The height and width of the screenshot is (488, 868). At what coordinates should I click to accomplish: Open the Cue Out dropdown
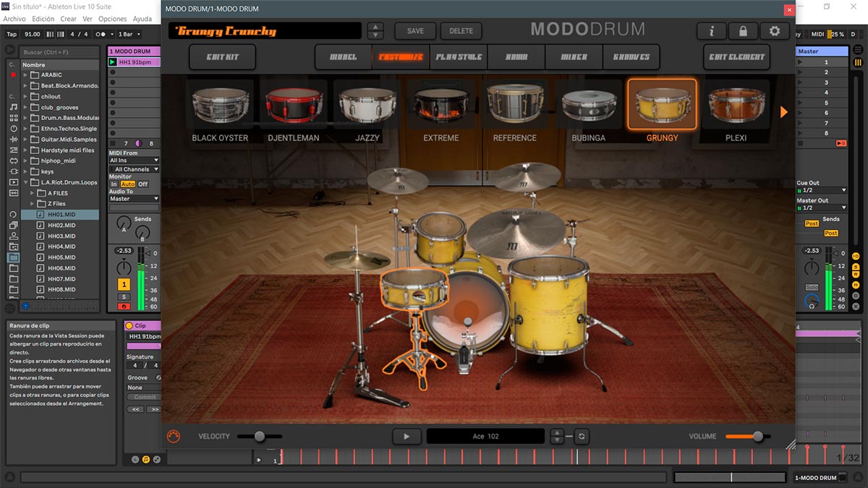pyautogui.click(x=821, y=190)
